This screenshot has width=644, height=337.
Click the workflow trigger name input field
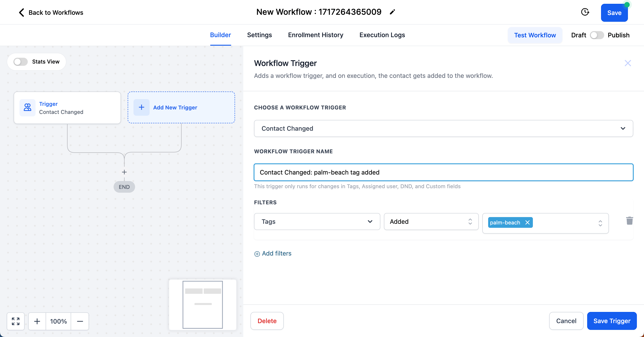point(443,172)
